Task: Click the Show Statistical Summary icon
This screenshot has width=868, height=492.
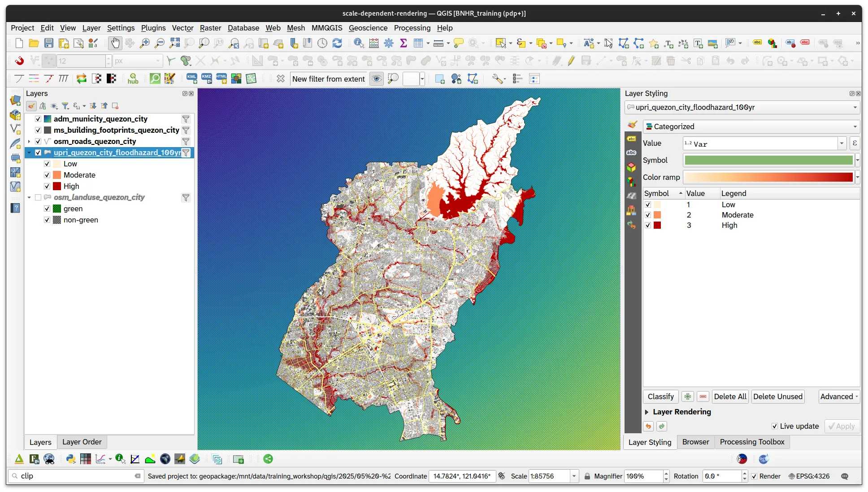Action: pos(404,43)
